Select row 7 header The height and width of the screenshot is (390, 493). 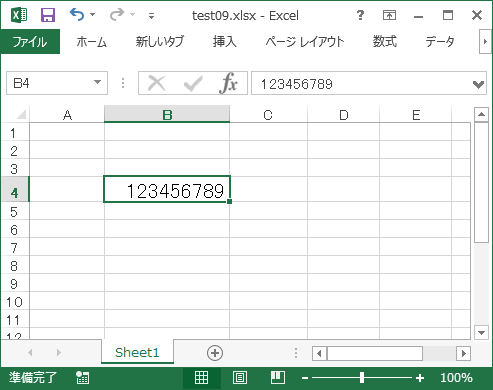tap(14, 248)
